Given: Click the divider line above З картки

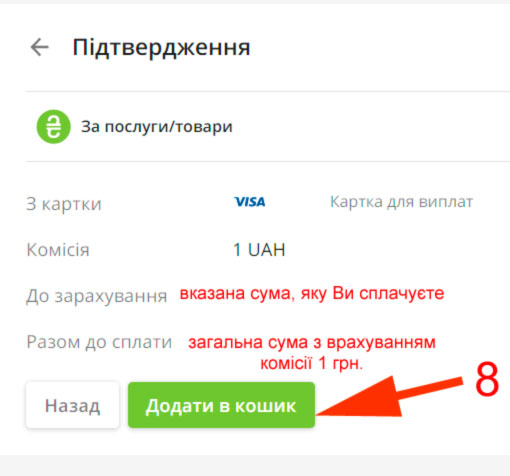Looking at the screenshot, I should 268,162.
